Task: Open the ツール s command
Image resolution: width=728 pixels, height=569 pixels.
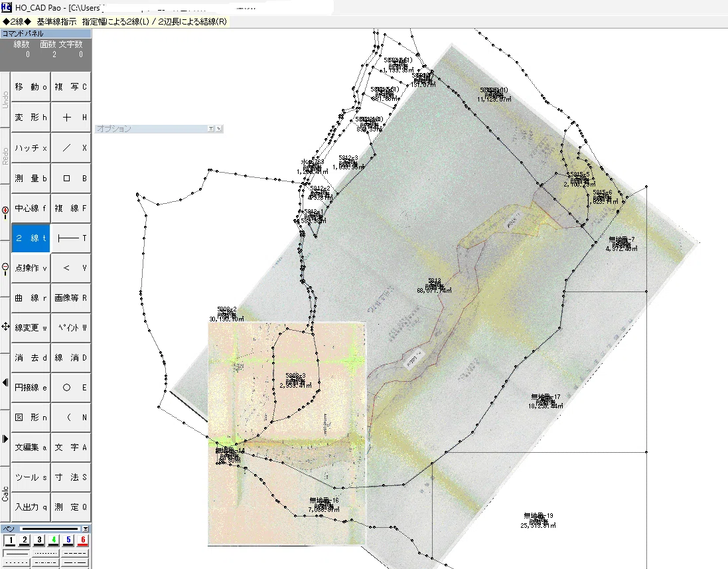Action: pos(31,477)
